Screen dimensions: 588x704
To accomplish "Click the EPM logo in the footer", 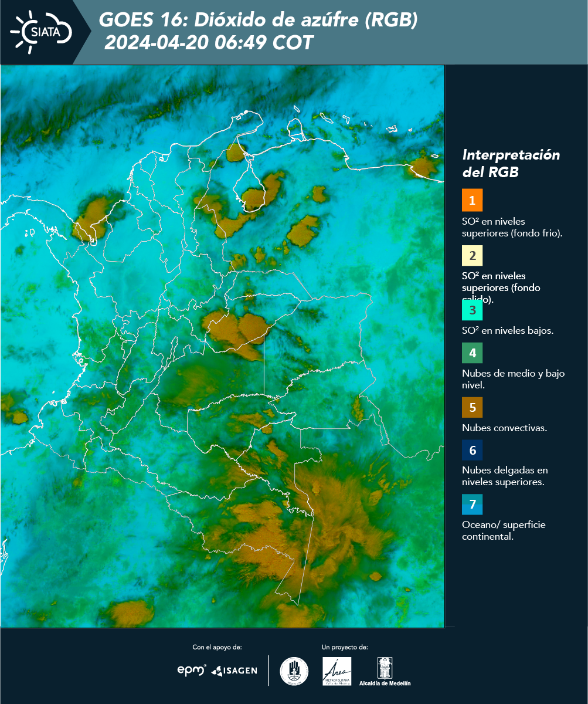I will coord(192,670).
